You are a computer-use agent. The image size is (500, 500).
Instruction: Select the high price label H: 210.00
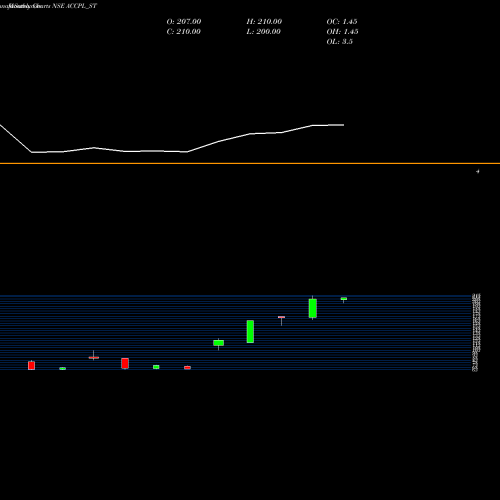(x=264, y=21)
